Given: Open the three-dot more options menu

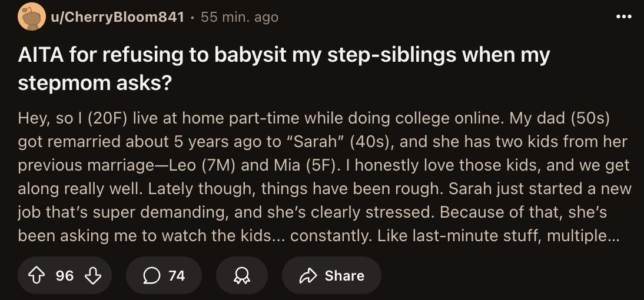Looking at the screenshot, I should point(623,17).
